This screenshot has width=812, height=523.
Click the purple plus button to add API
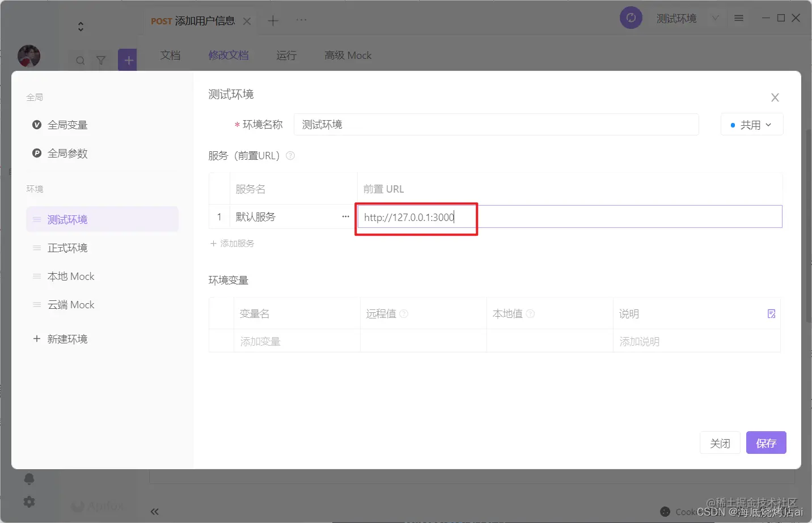127,59
